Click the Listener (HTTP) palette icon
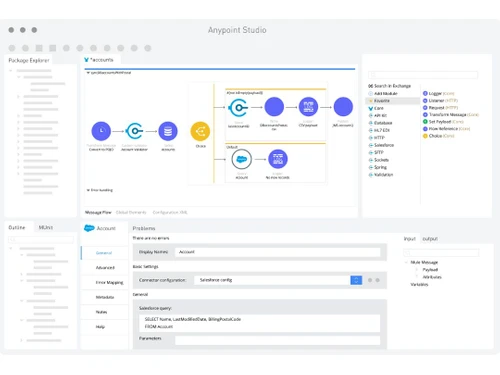 tap(425, 100)
